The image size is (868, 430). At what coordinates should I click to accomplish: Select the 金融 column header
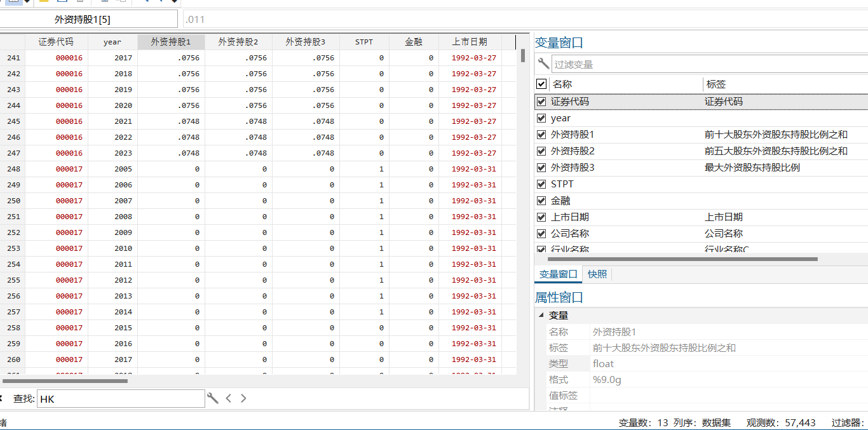click(414, 42)
